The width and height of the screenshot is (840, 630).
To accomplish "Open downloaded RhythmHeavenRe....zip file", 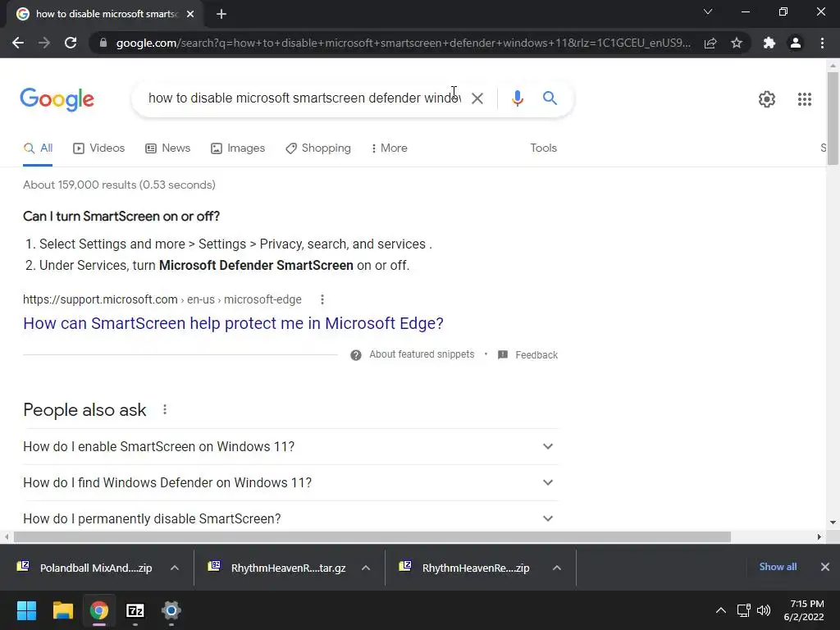I will coord(465,568).
